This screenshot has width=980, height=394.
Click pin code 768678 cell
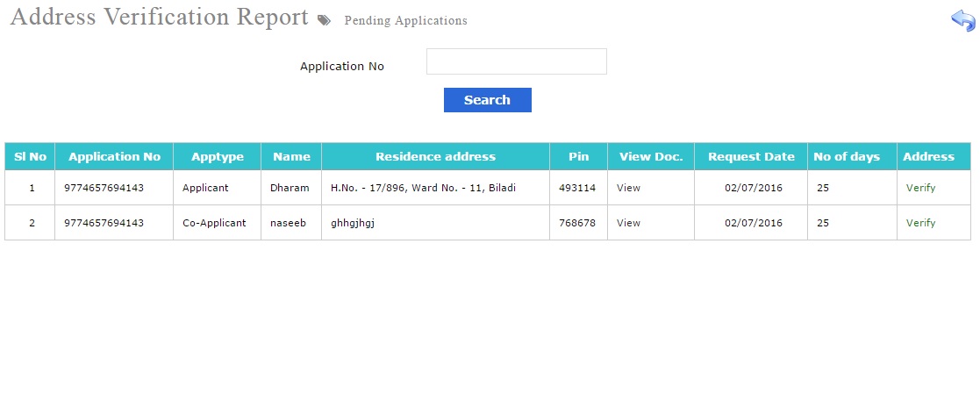coord(579,223)
